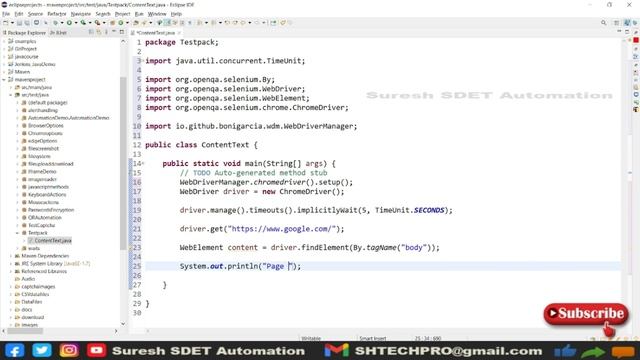Open the Source menu

(35, 14)
